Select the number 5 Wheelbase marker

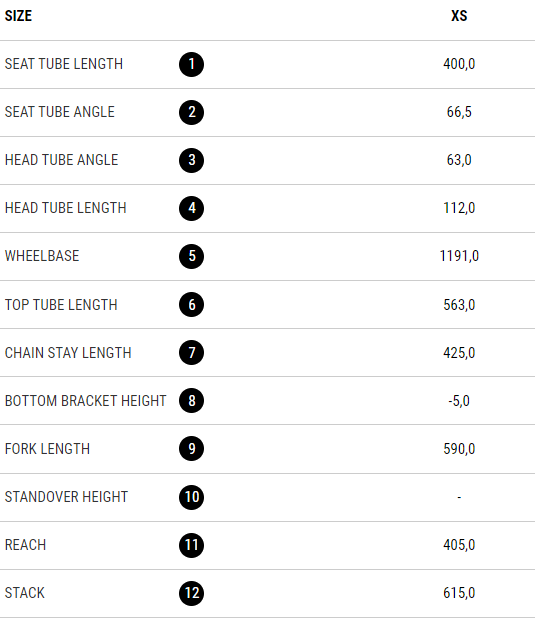pyautogui.click(x=191, y=257)
